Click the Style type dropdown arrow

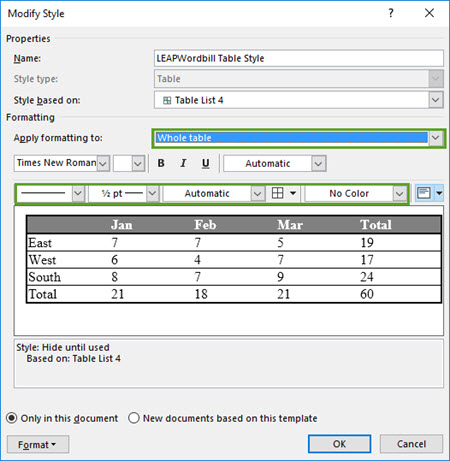(x=436, y=79)
